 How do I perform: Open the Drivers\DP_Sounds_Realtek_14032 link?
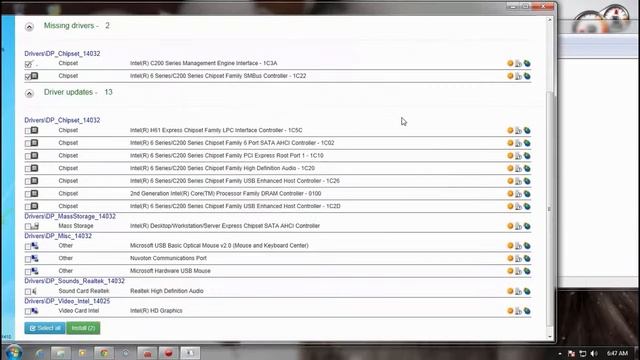click(74, 281)
